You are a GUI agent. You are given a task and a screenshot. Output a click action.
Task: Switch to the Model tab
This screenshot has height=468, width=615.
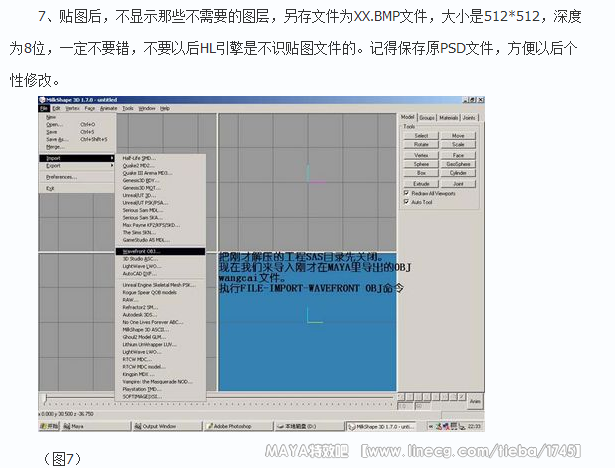click(x=407, y=117)
